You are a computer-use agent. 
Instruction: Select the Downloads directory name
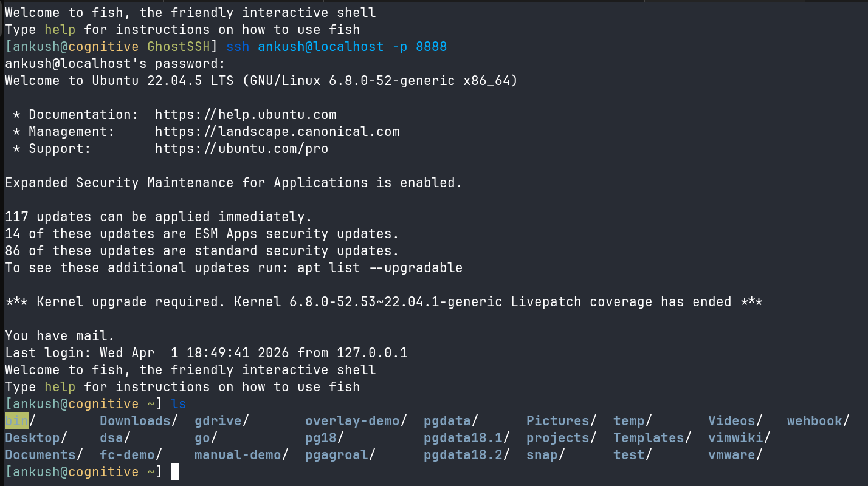[134, 420]
